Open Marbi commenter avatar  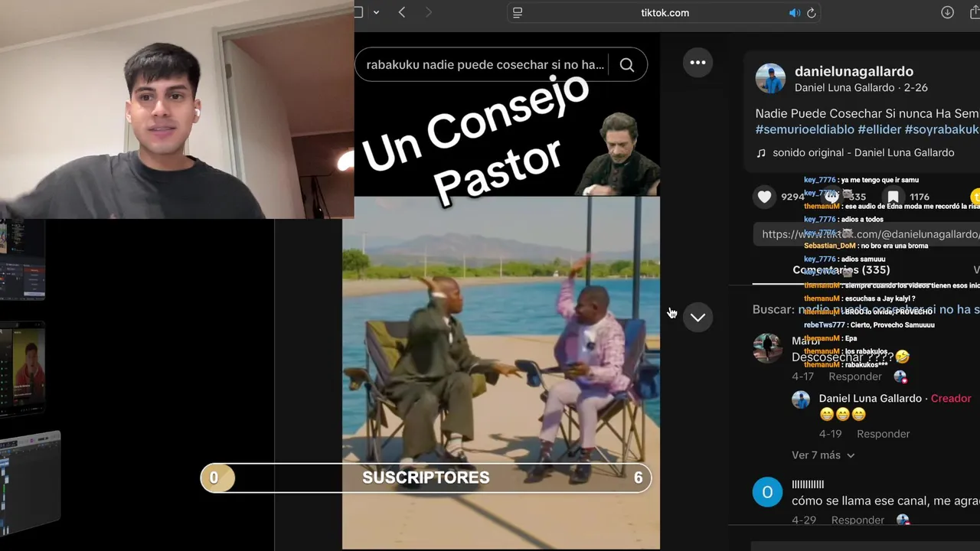tap(767, 347)
